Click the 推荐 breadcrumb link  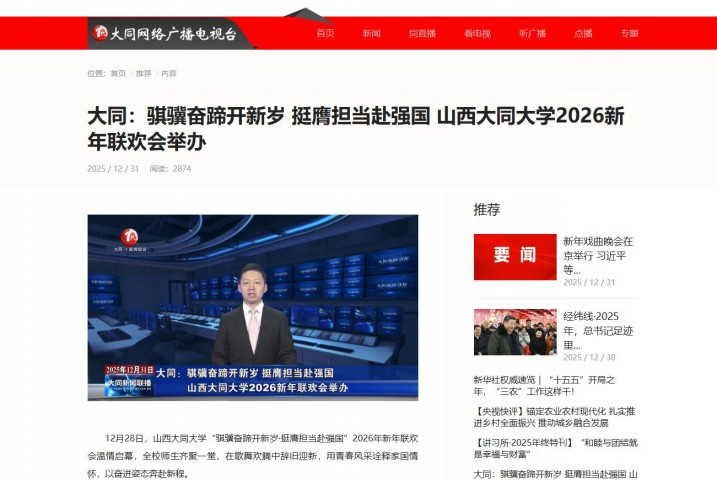[x=143, y=73]
